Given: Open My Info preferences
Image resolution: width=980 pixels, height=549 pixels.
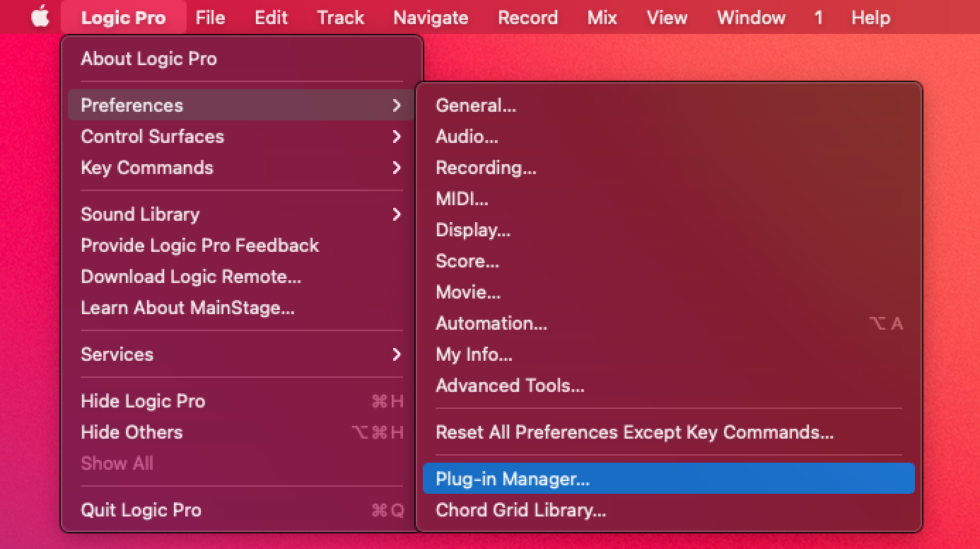Looking at the screenshot, I should tap(669, 354).
